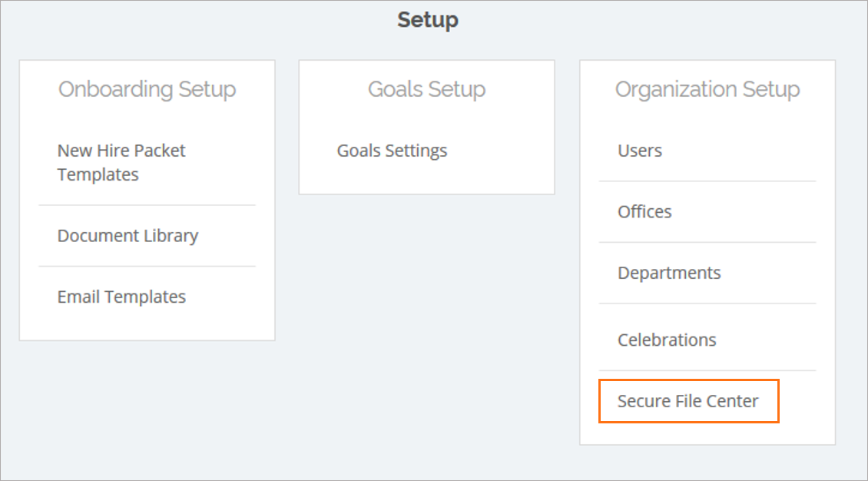Click blank space below Email Templates in card
Screen dimensions: 868x481
click(x=147, y=326)
